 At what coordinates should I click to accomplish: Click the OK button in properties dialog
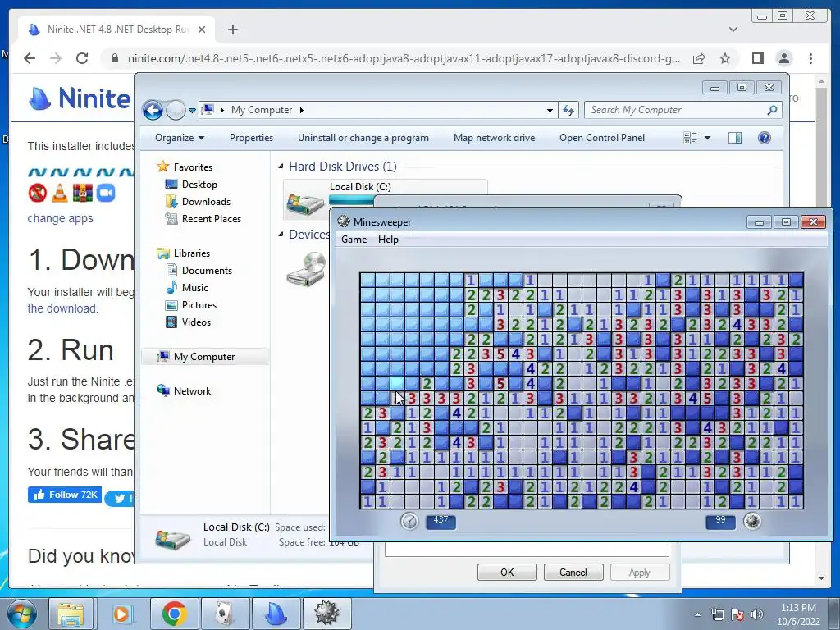507,572
